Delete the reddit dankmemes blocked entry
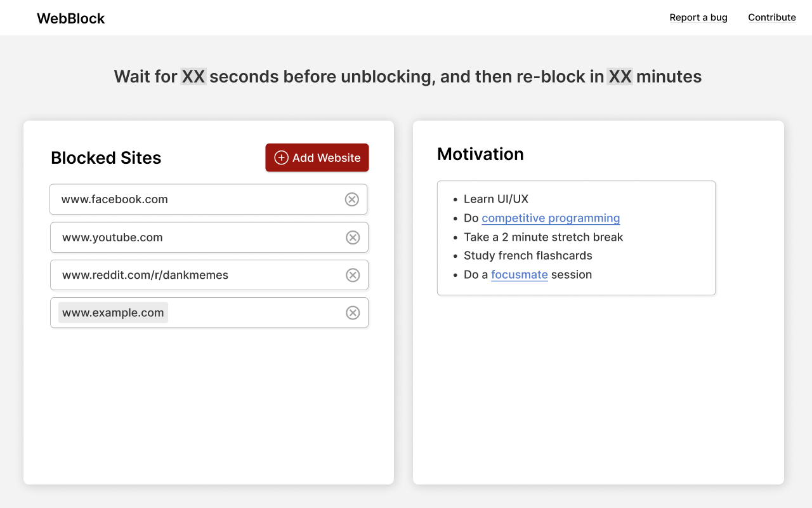The width and height of the screenshot is (812, 508). [x=353, y=275]
